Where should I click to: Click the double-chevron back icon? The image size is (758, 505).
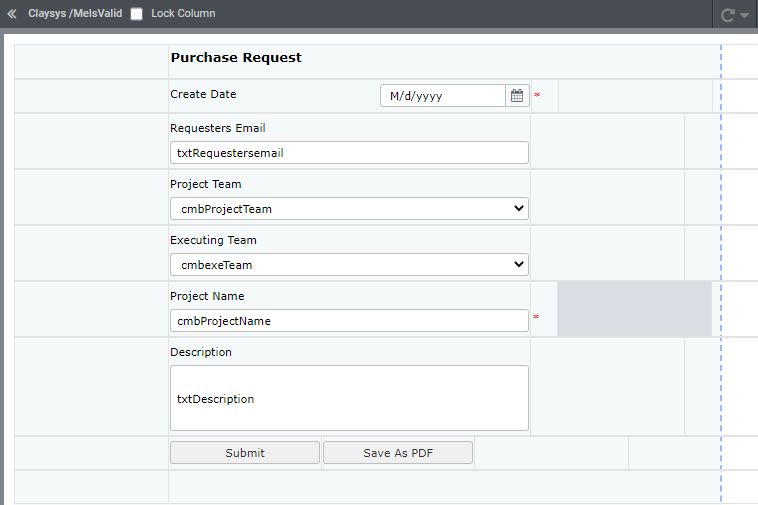(x=12, y=14)
